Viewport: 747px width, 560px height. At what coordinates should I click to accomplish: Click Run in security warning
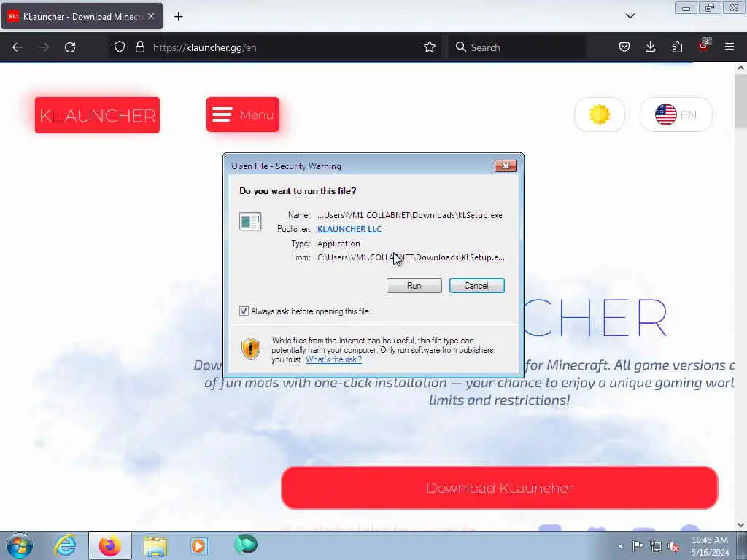point(414,286)
